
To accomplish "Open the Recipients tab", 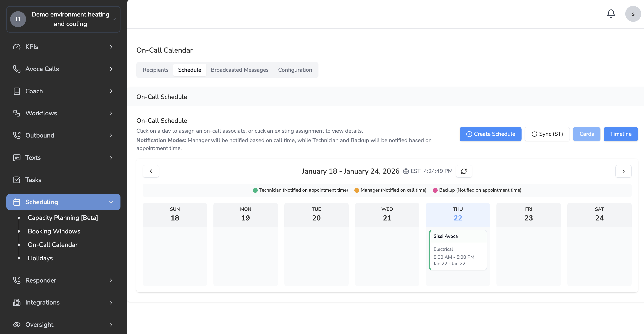I will pos(155,70).
